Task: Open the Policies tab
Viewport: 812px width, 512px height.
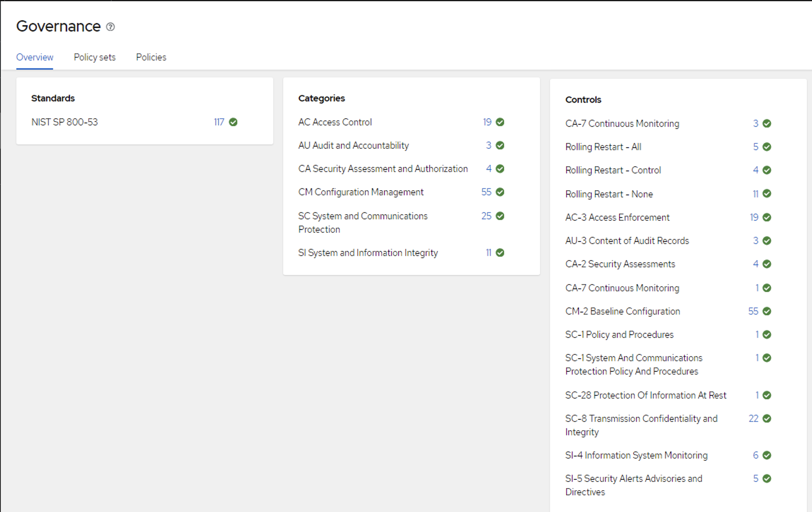Action: tap(151, 57)
